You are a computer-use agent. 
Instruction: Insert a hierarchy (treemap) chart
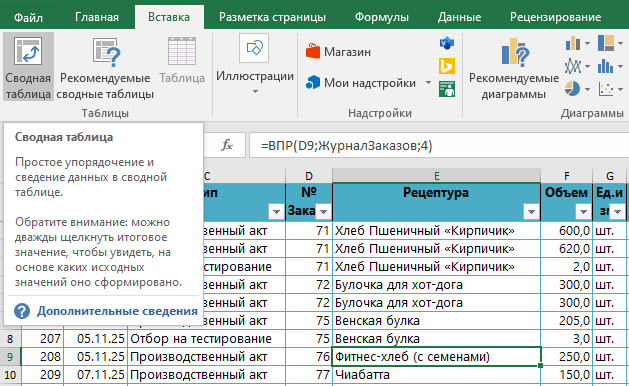click(x=606, y=43)
